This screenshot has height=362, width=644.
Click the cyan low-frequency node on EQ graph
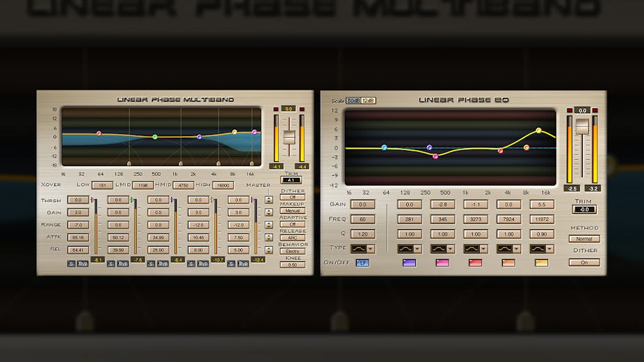click(384, 147)
